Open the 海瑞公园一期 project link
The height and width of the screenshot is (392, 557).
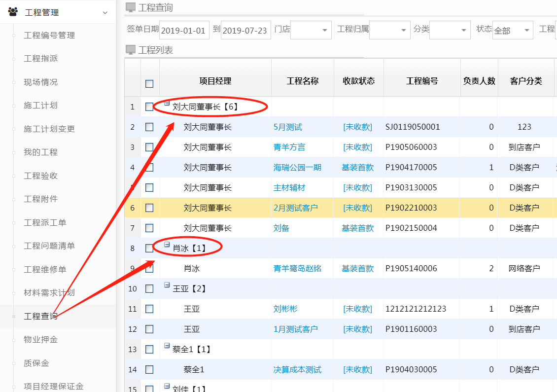[297, 168]
